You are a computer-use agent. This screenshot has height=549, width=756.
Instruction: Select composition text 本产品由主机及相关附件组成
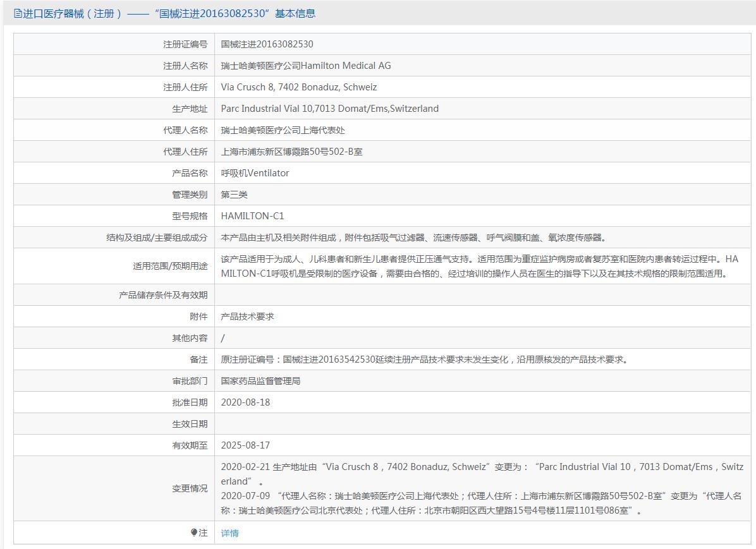pyautogui.click(x=279, y=238)
